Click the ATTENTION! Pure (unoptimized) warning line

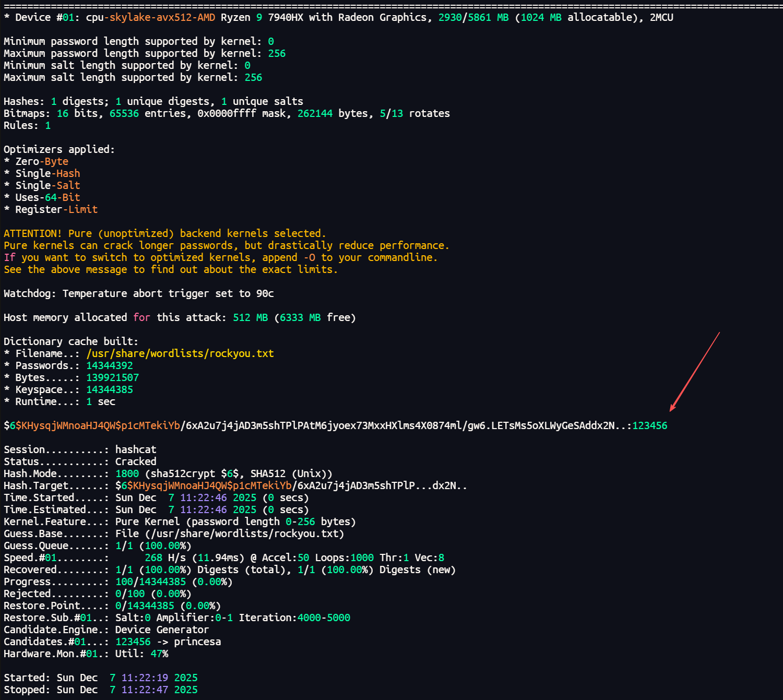tap(164, 233)
